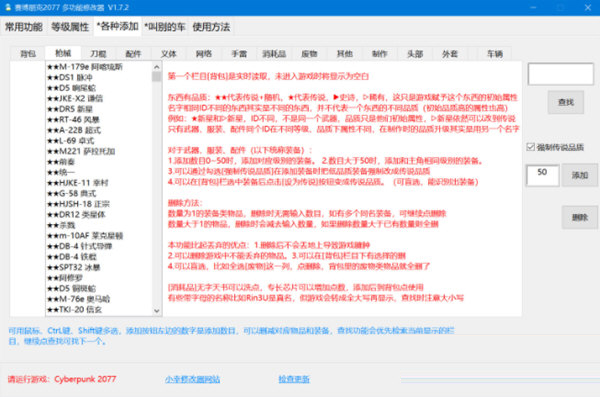Click the weapon list scrollbar thumb
The image size is (600, 397).
(x=157, y=77)
